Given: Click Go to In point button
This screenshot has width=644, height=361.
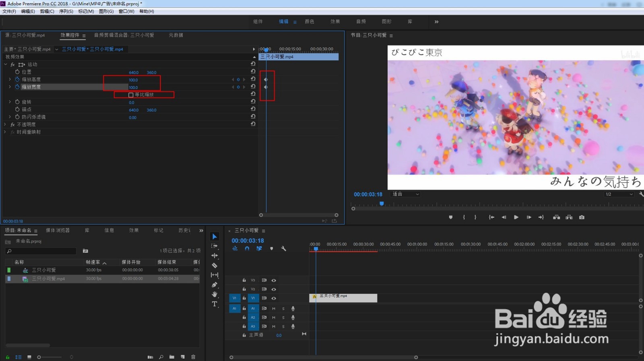Looking at the screenshot, I should pos(491,217).
